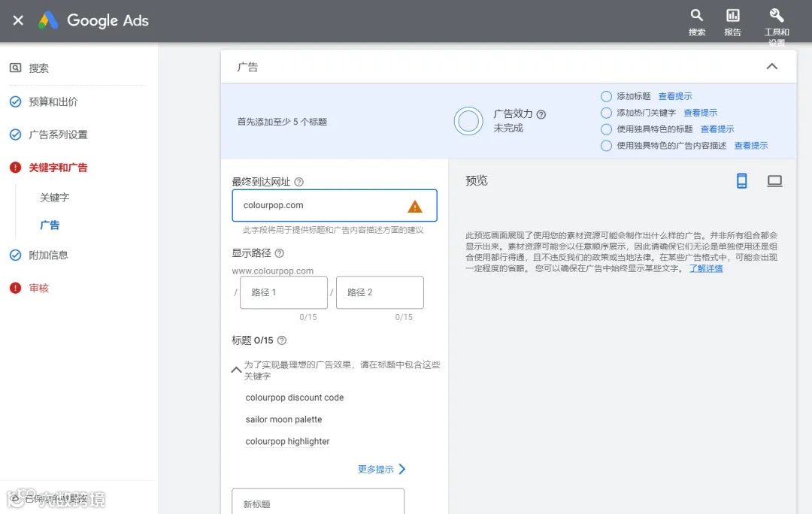Go to the 审核 step
Screen dimensions: 812x514
point(39,288)
